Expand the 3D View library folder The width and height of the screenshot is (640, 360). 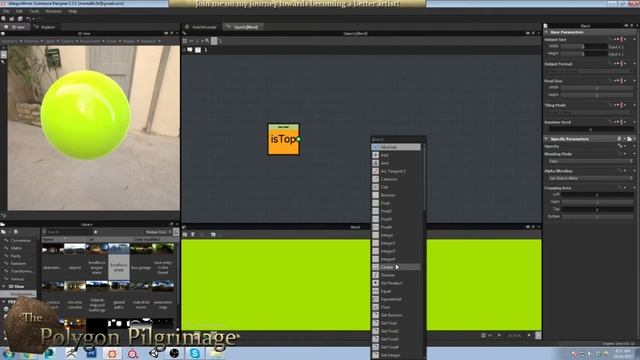[x=4, y=287]
